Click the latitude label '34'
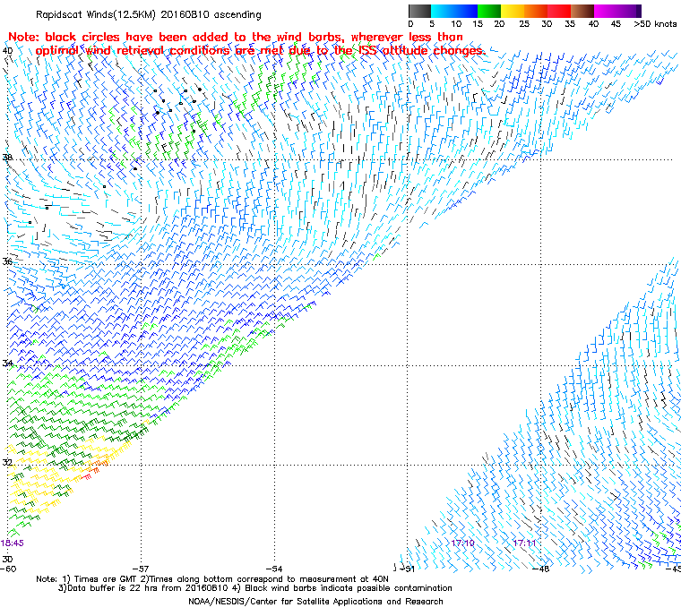Image resolution: width=681 pixels, height=616 pixels. [x=7, y=363]
